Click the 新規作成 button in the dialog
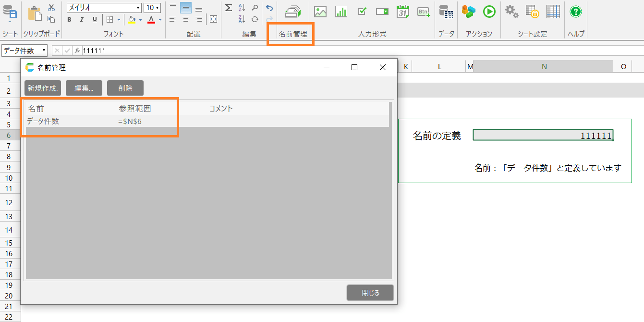The image size is (644, 322). pyautogui.click(x=43, y=88)
